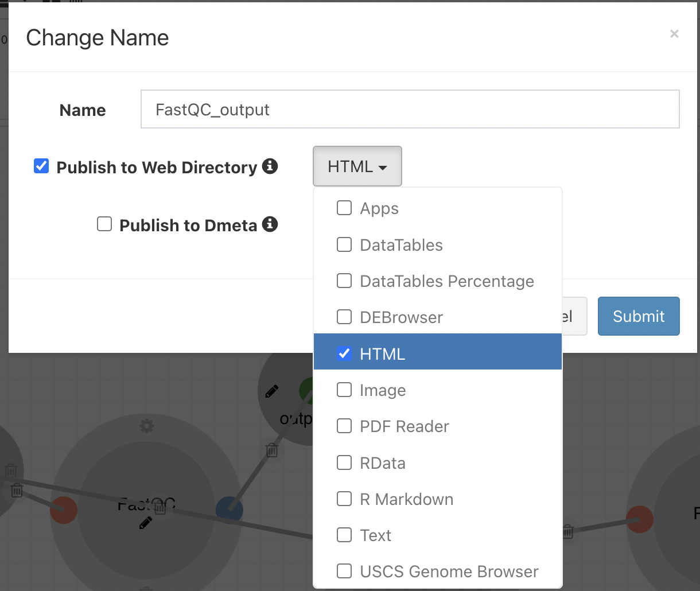Choose the PDF Reader option from the dropdown
The image size is (700, 591).
[404, 426]
